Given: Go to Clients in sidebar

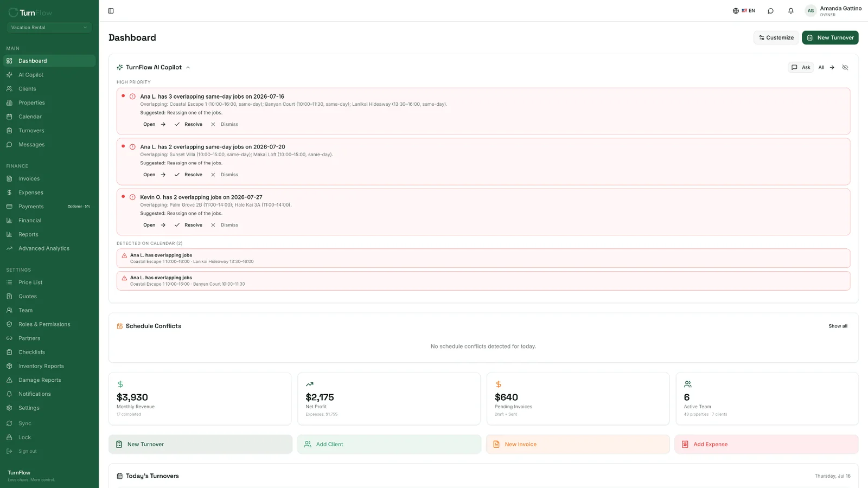Looking at the screenshot, I should 49,89.
